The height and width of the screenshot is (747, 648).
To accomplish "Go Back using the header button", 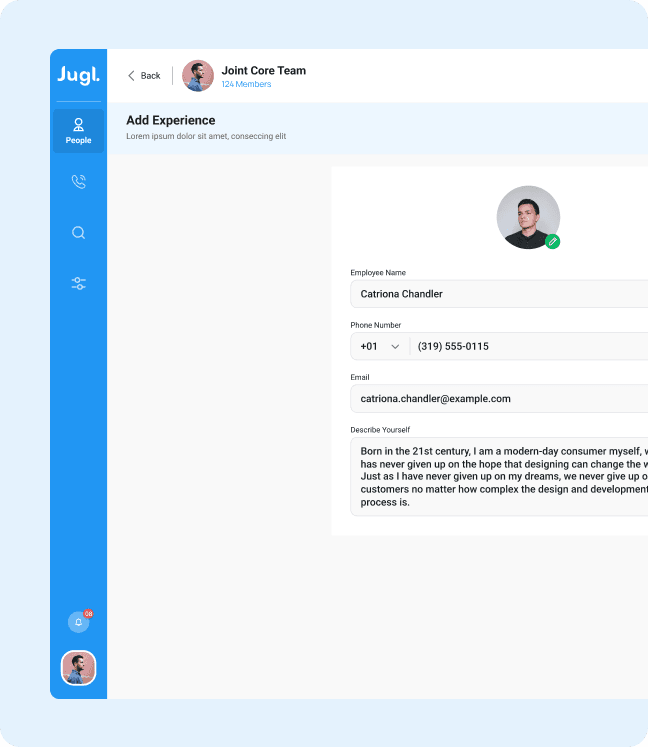I will tap(144, 76).
